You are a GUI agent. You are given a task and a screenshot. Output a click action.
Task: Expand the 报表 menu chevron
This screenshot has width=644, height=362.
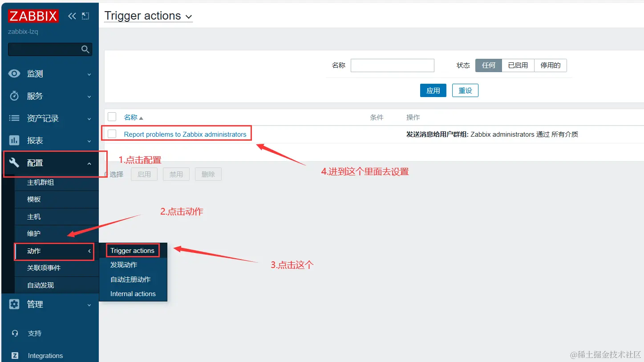pyautogui.click(x=89, y=141)
